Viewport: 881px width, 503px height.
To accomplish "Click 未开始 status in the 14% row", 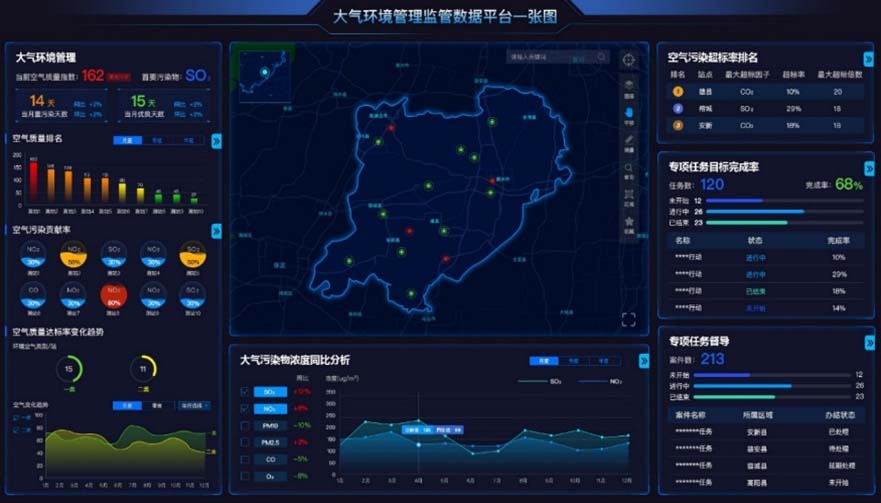I will pyautogui.click(x=755, y=308).
